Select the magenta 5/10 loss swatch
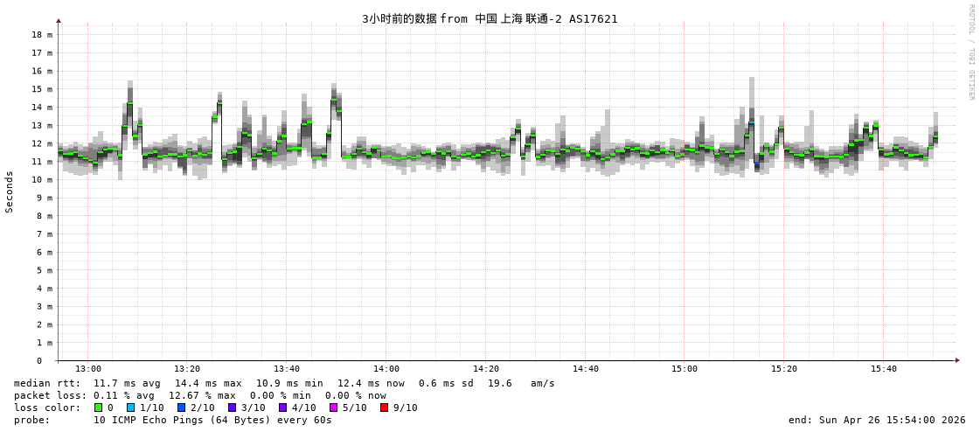The image size is (980, 432). pyautogui.click(x=333, y=408)
